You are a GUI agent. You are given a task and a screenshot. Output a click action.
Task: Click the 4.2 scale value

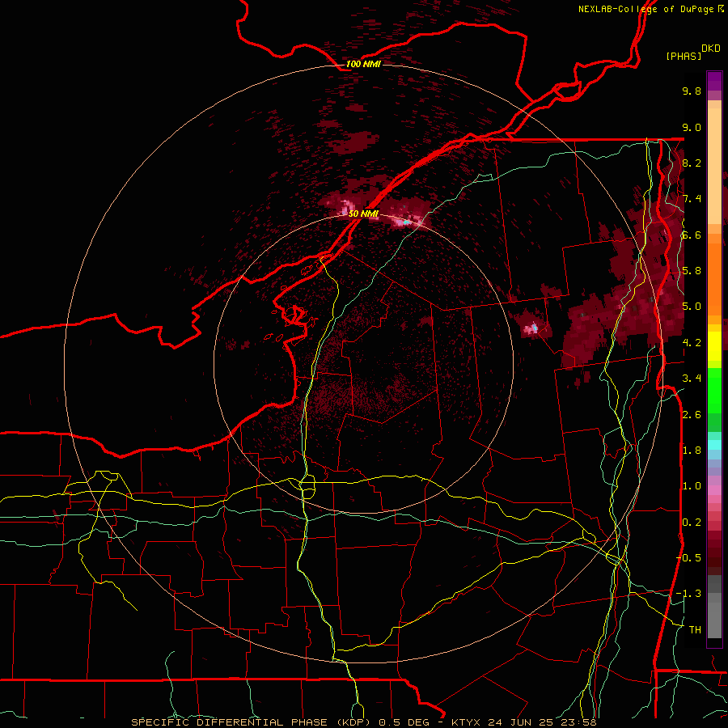pyautogui.click(x=692, y=343)
